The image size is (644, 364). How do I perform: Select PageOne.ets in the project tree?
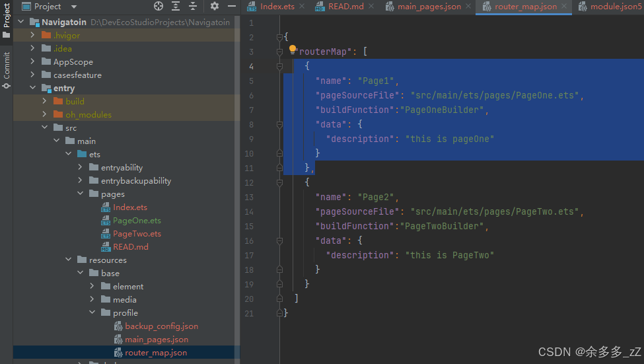137,221
